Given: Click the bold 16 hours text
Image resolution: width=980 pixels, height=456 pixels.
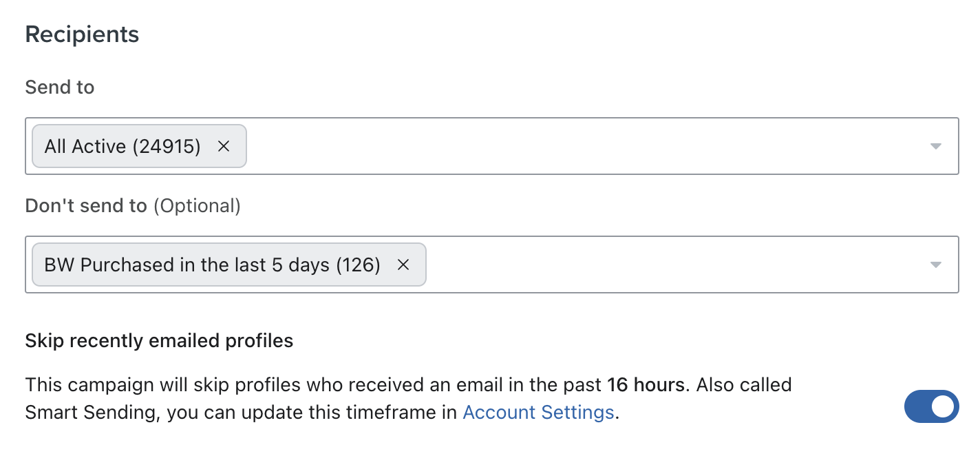Looking at the screenshot, I should pos(646,384).
